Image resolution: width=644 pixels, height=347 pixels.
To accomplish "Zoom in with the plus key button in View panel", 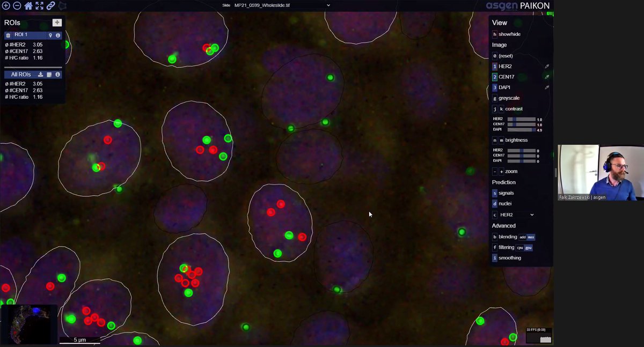I will coord(502,172).
